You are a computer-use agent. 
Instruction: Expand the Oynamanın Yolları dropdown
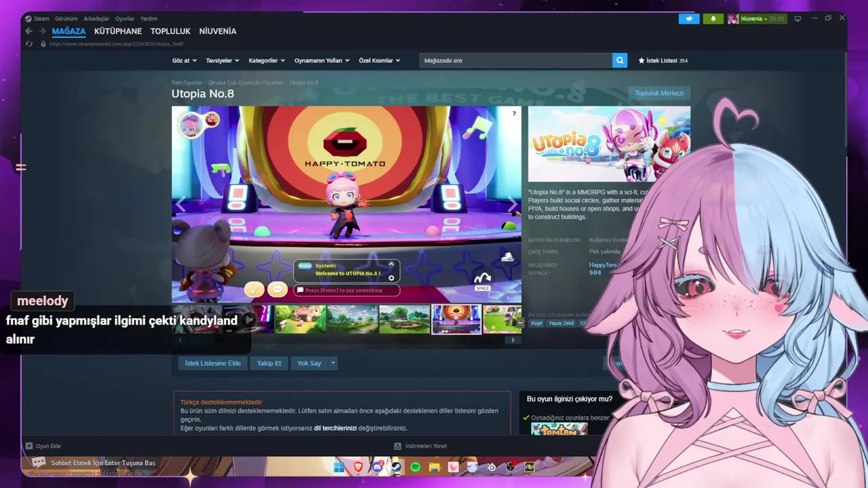click(x=321, y=60)
